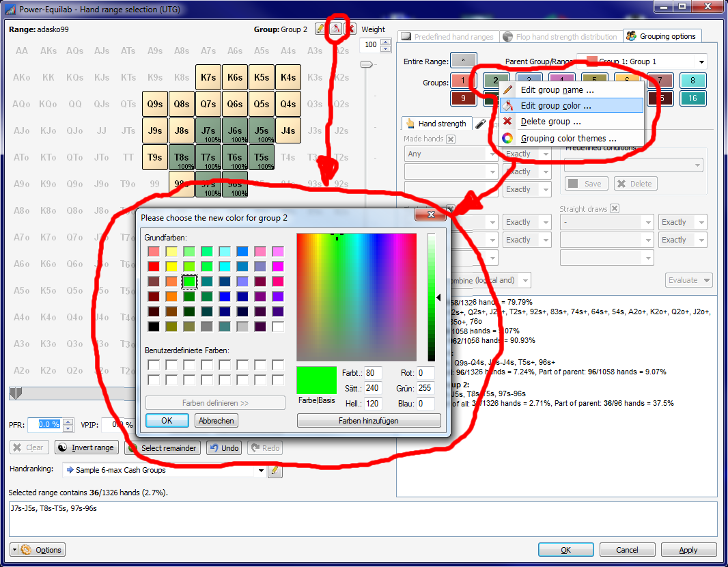Select the Hand strength tab
Screen dimensions: 728x567
click(x=436, y=124)
